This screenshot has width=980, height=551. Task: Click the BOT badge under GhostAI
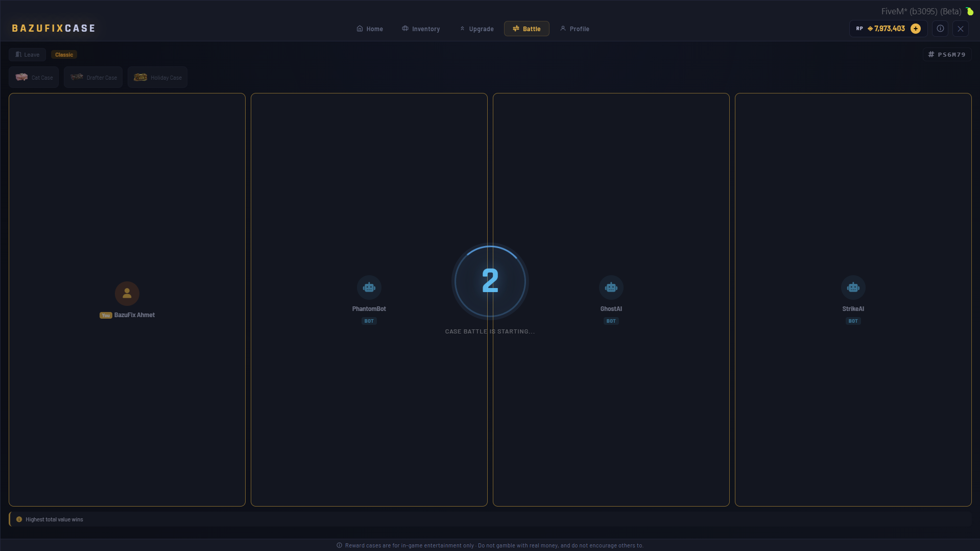tap(611, 321)
